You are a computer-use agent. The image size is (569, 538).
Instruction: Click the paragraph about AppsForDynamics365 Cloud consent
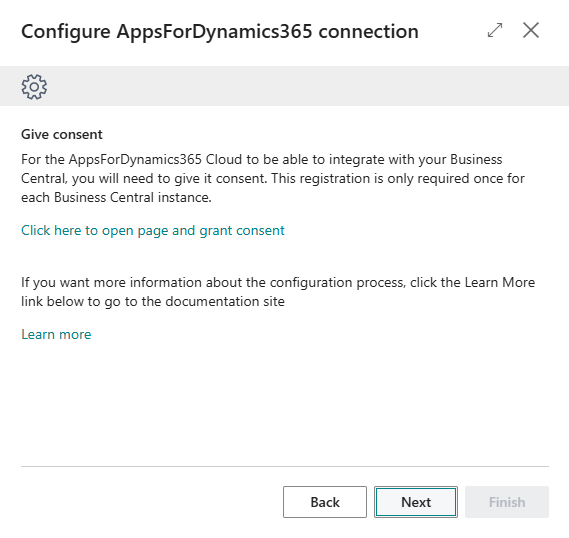click(273, 178)
